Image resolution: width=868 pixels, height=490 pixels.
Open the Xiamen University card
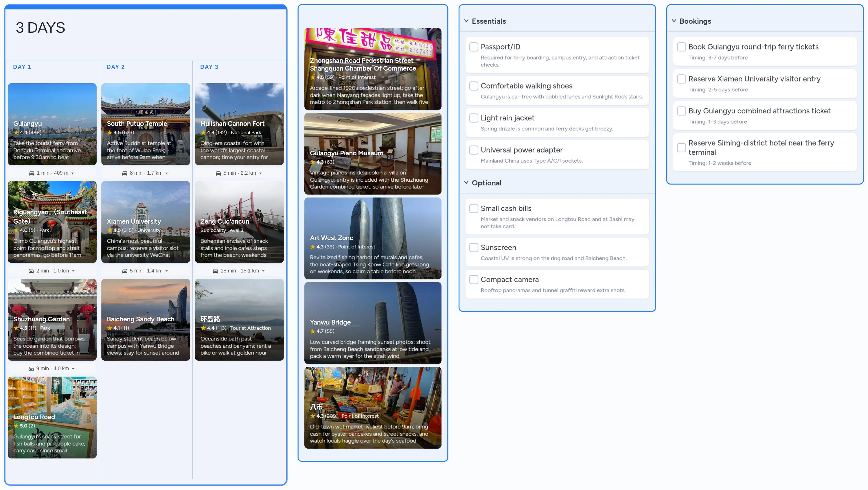[146, 222]
